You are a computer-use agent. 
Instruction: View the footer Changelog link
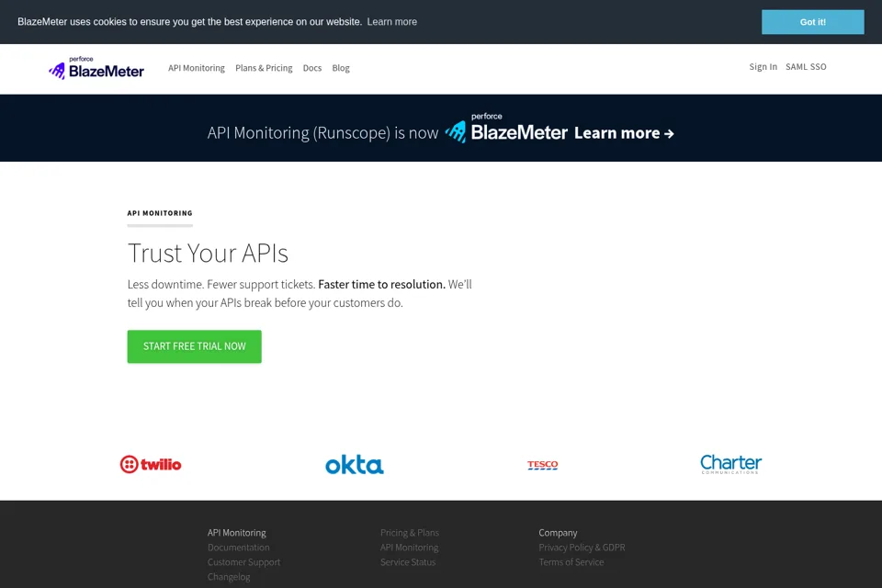point(229,577)
